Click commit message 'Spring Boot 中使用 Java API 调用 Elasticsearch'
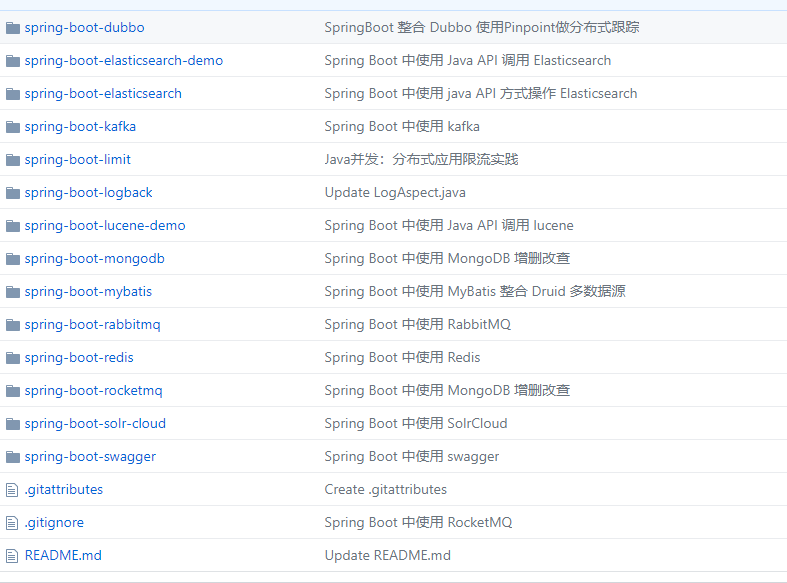 (x=468, y=60)
